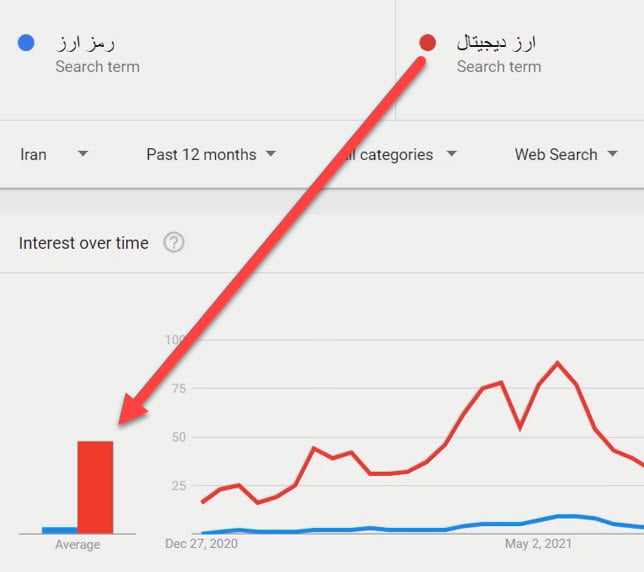Screen dimensions: 644x572
Task: Open the categories filter dropdown arrow
Action: coord(451,154)
